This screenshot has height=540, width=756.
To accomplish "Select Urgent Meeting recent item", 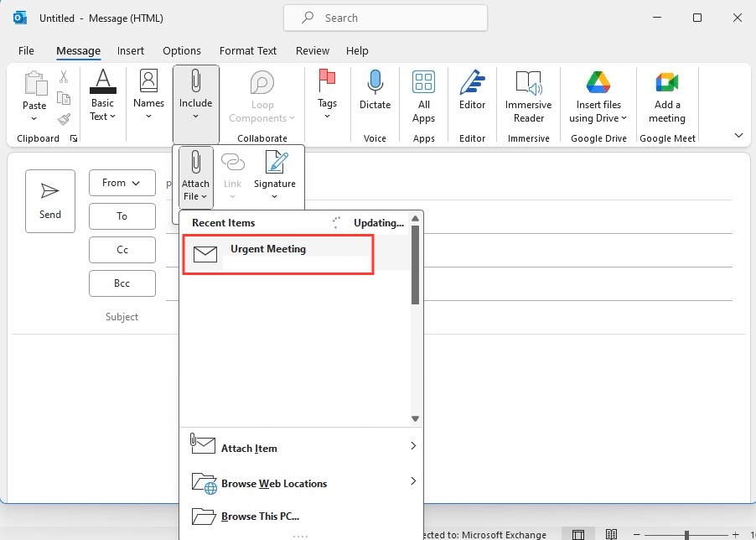I will (x=278, y=254).
